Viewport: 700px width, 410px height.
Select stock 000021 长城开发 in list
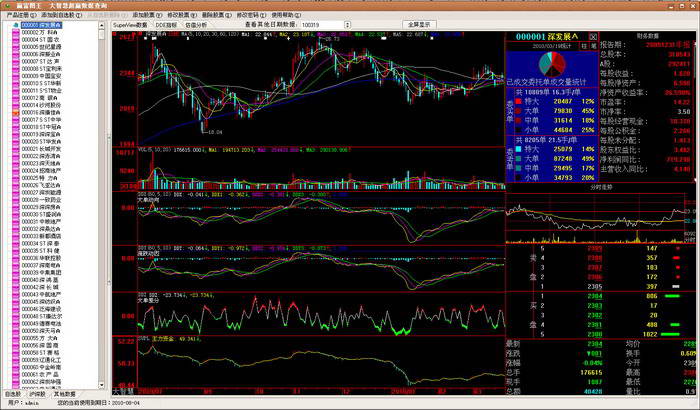click(41, 149)
